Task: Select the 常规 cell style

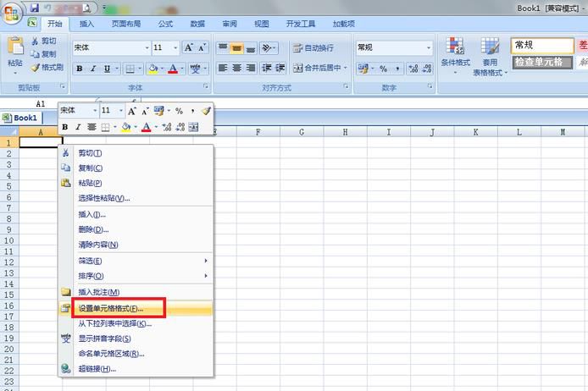Action: pos(542,46)
